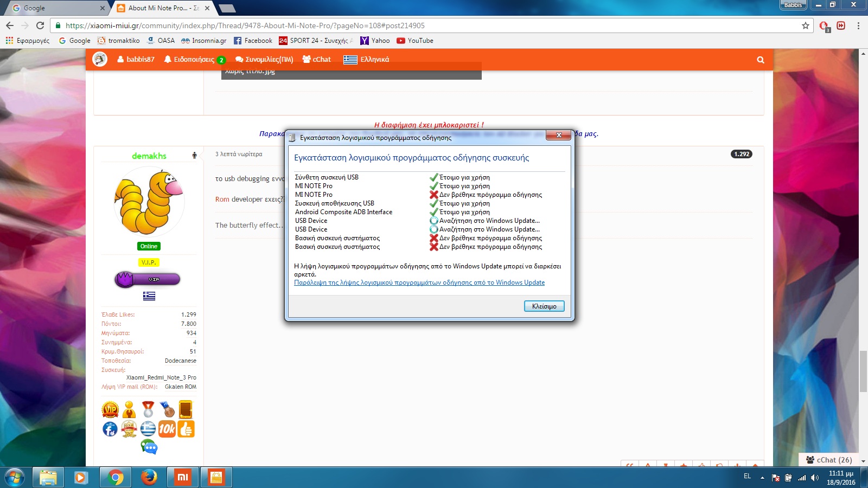Click the post number 1.292 badge
Viewport: 868px width, 488px height.
tap(742, 154)
